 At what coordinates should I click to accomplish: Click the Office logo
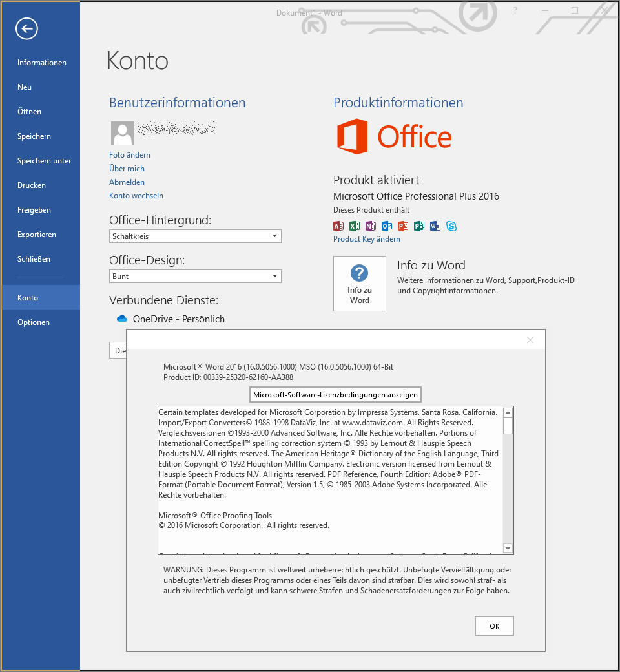tap(394, 136)
